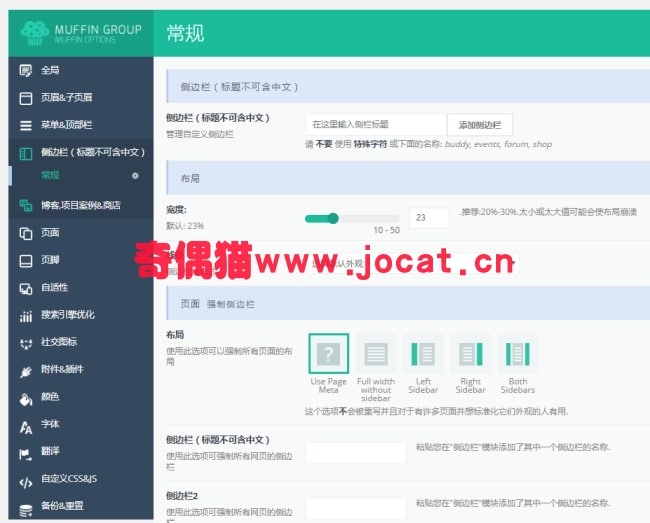Click the 颜色 paint bucket icon

tap(26, 399)
